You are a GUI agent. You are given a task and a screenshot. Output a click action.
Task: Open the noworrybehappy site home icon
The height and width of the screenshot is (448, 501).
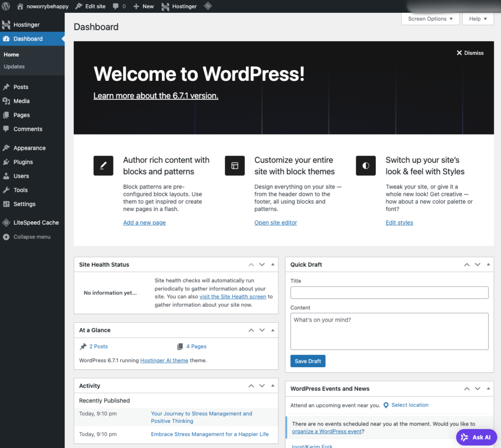coord(20,6)
